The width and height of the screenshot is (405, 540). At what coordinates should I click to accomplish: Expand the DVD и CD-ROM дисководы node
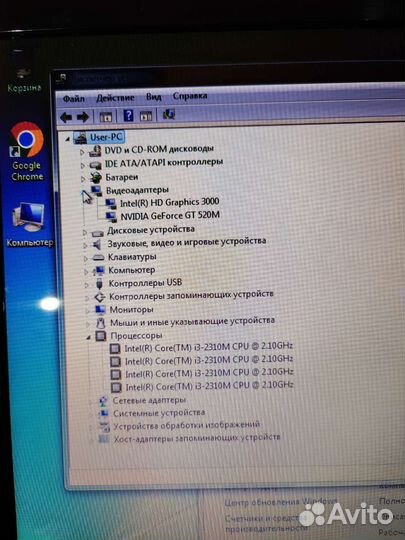pyautogui.click(x=82, y=152)
